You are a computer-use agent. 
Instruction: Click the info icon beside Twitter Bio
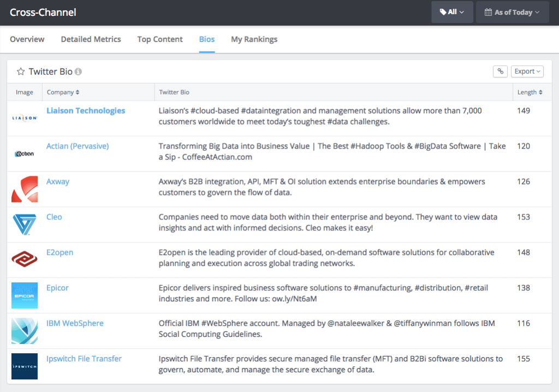coord(79,72)
